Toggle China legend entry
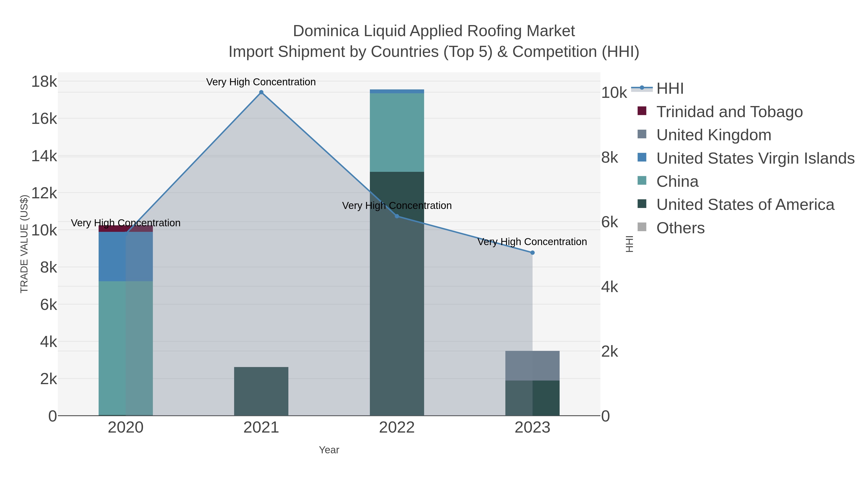The height and width of the screenshot is (488, 868). (x=668, y=181)
